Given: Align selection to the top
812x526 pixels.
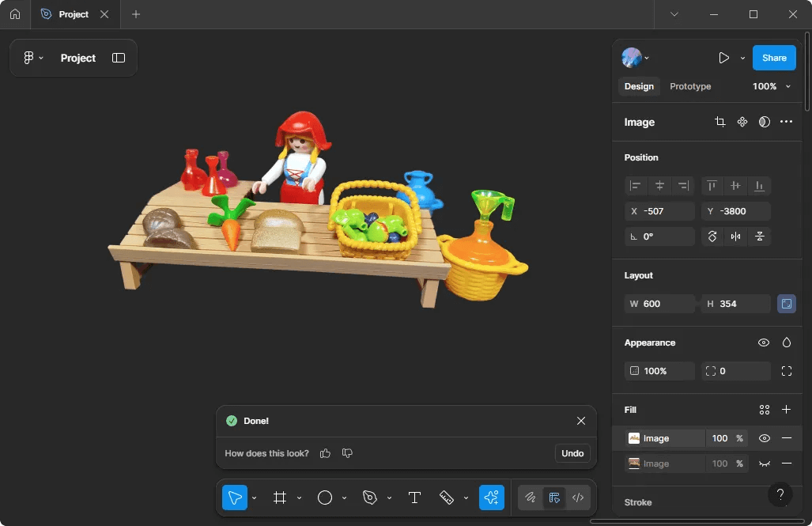Looking at the screenshot, I should click(712, 186).
